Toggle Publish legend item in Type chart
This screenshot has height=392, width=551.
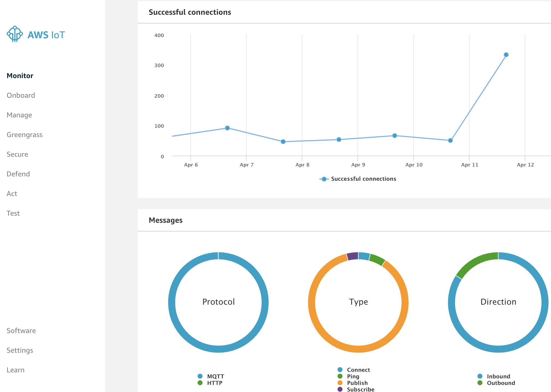(x=353, y=383)
